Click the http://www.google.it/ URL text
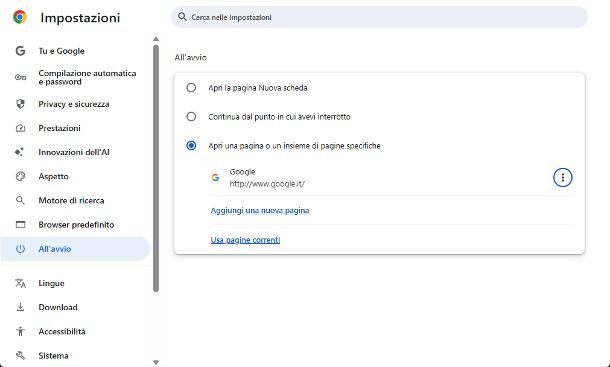This screenshot has height=367, width=610. click(267, 184)
